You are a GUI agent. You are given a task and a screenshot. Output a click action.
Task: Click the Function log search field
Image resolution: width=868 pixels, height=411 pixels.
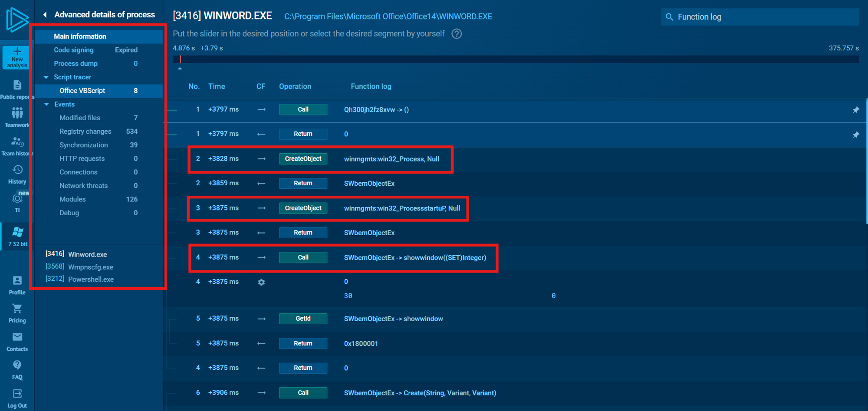pyautogui.click(x=764, y=17)
